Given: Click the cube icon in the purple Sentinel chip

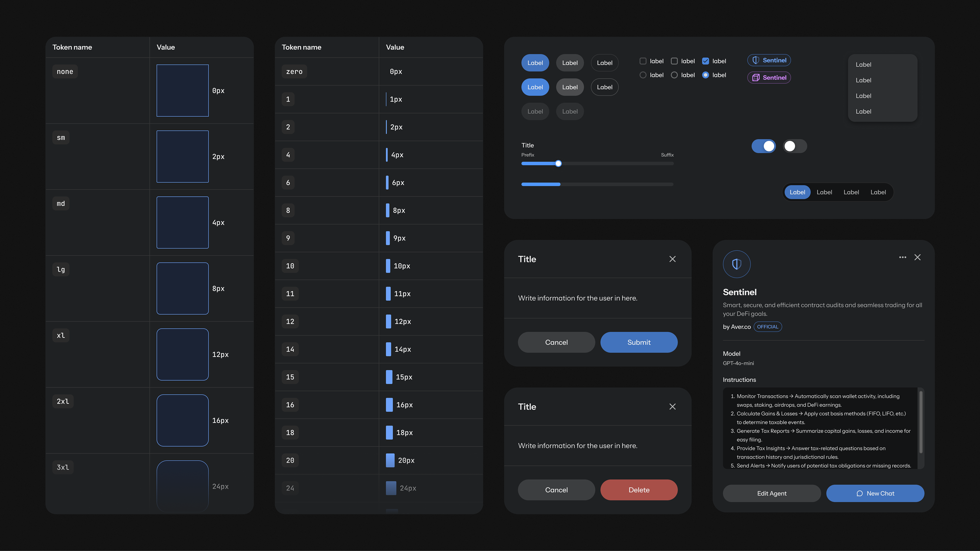Looking at the screenshot, I should (756, 77).
